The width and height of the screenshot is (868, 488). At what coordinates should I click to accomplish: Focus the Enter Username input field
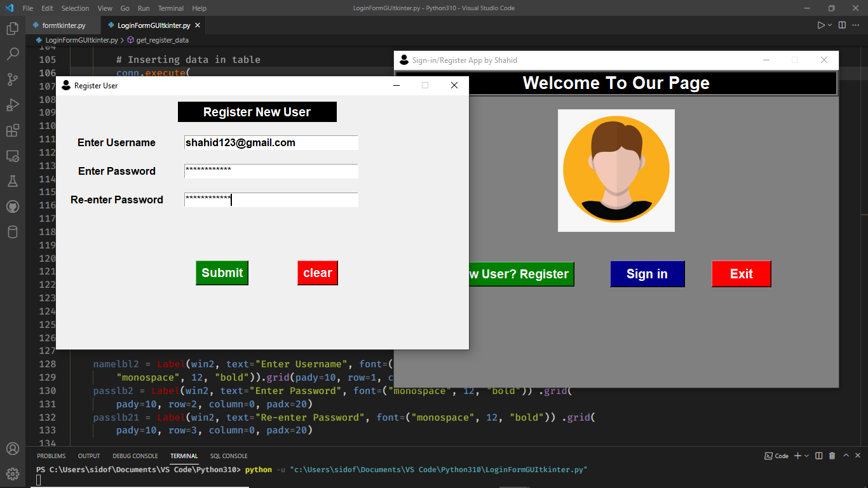(271, 143)
